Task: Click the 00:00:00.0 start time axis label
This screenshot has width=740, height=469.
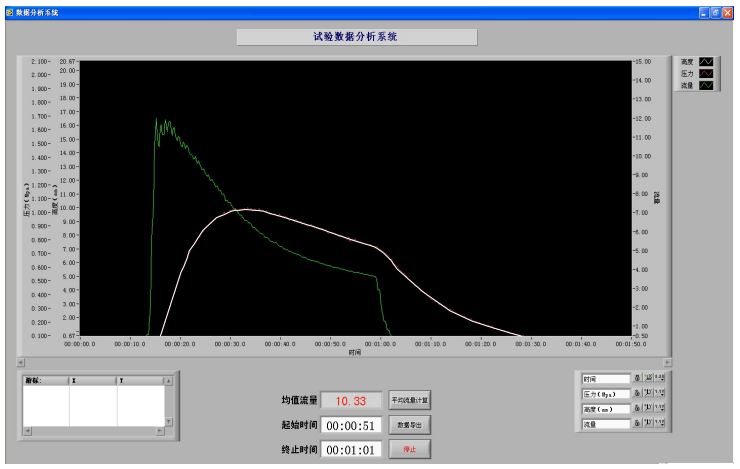Action: [80, 344]
